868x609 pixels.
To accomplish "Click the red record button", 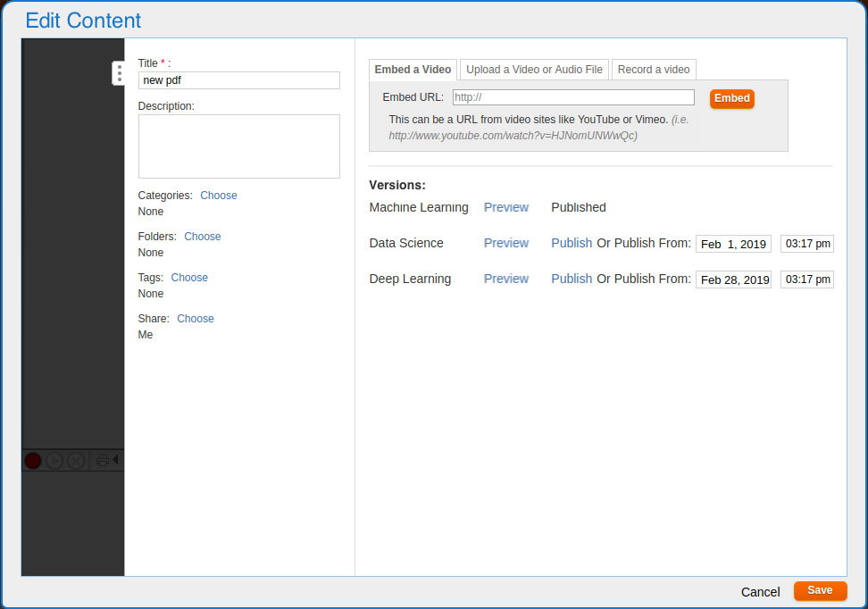I will 33,461.
